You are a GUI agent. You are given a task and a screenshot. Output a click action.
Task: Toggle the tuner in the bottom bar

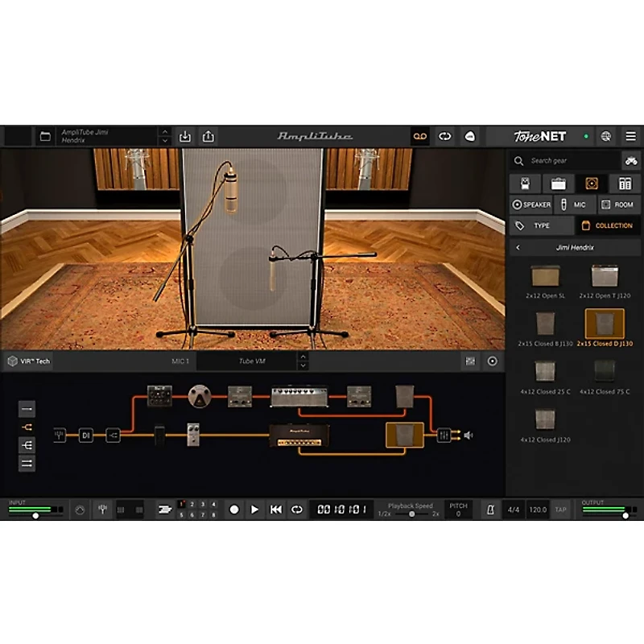tap(103, 510)
